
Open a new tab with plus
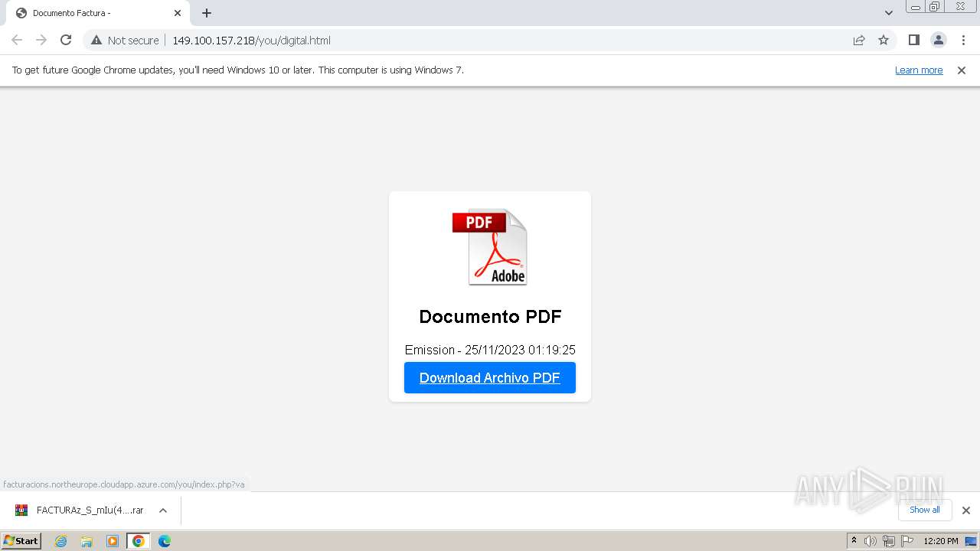pyautogui.click(x=207, y=13)
